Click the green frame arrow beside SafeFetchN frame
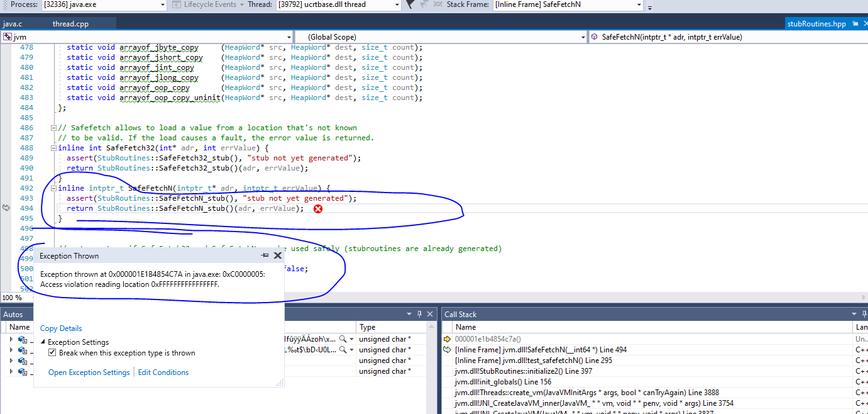Screen dimensions: 868x414 (448, 350)
